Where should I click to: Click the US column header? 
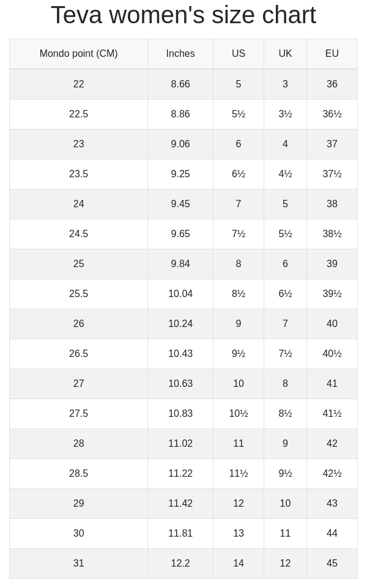coord(239,54)
